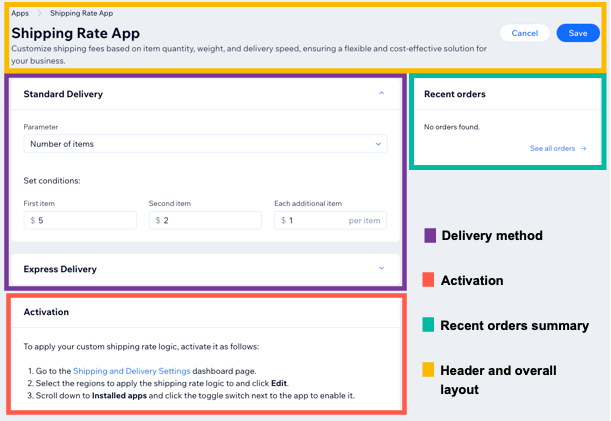
Task: Click the step mentioning Installed apps toggle
Action: click(191, 396)
